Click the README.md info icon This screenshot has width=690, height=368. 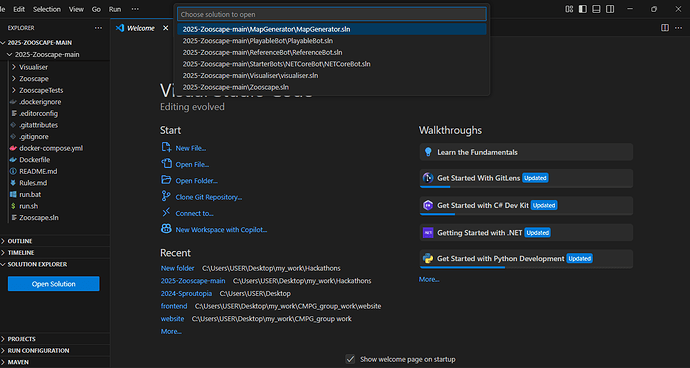tap(13, 171)
